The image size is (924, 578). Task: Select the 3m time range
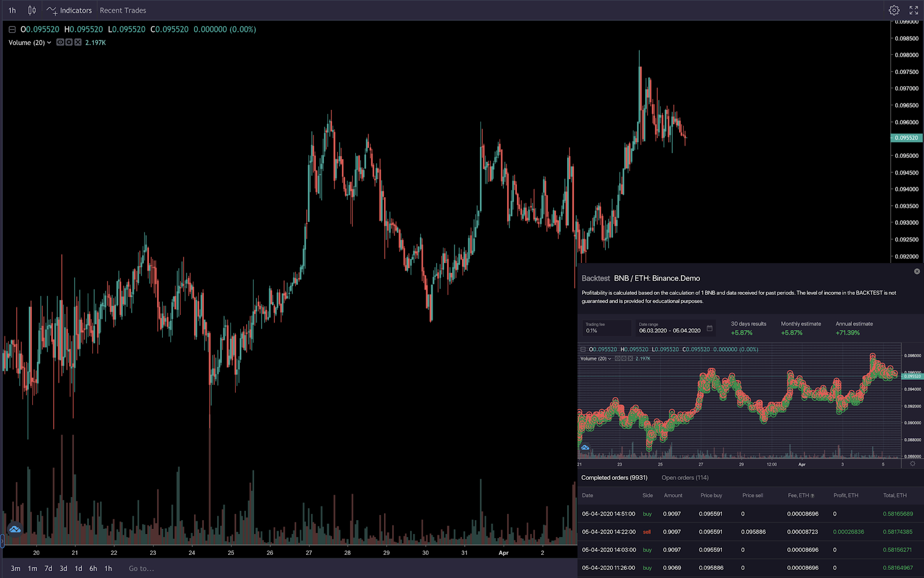coord(16,569)
